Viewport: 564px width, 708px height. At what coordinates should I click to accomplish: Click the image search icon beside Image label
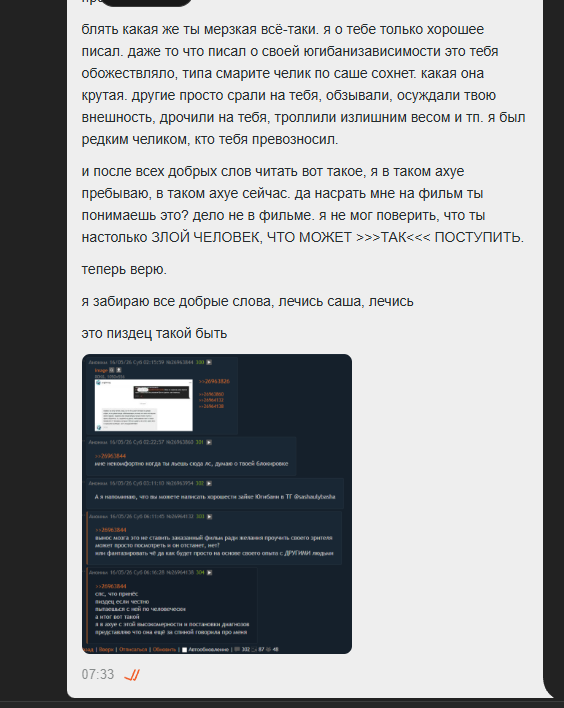[x=112, y=370]
